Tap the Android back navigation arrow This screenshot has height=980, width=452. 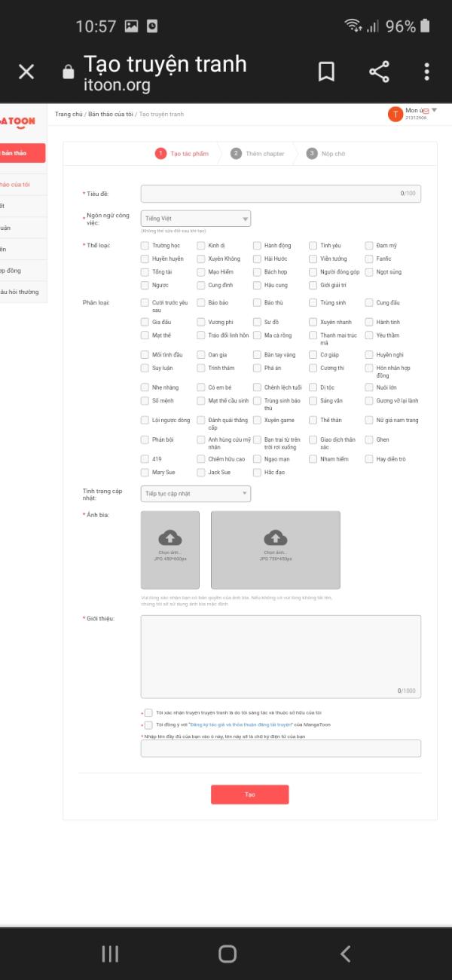click(x=345, y=954)
